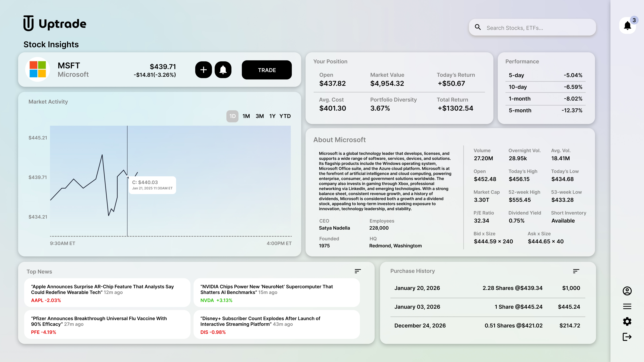Select the 3M chart range
Screen dimensions: 644x362
coord(259,116)
